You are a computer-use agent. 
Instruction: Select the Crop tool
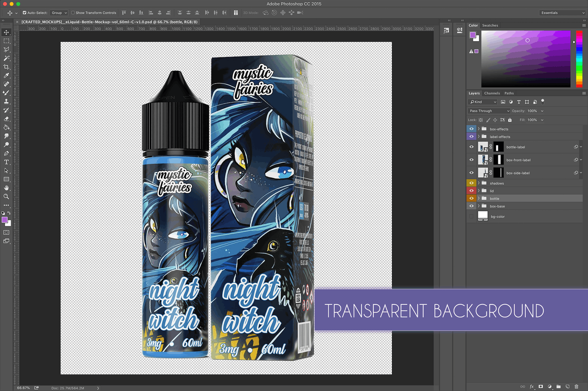pyautogui.click(x=6, y=66)
